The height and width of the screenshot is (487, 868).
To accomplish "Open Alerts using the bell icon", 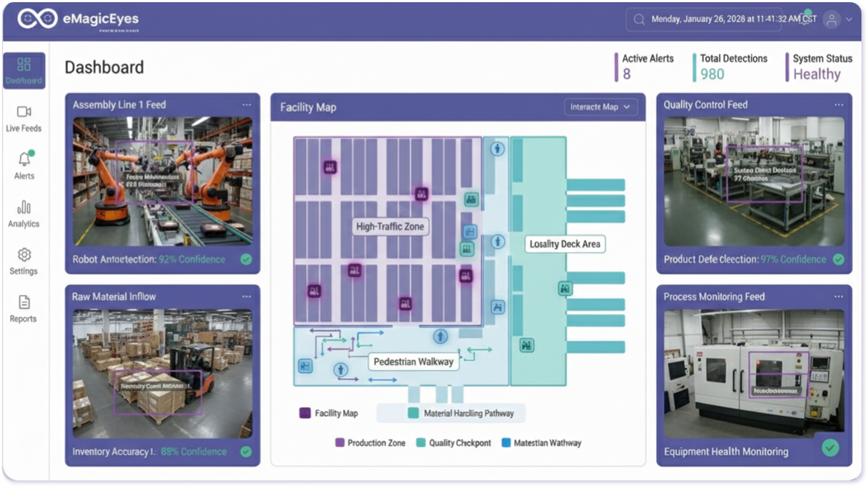I will 23,164.
